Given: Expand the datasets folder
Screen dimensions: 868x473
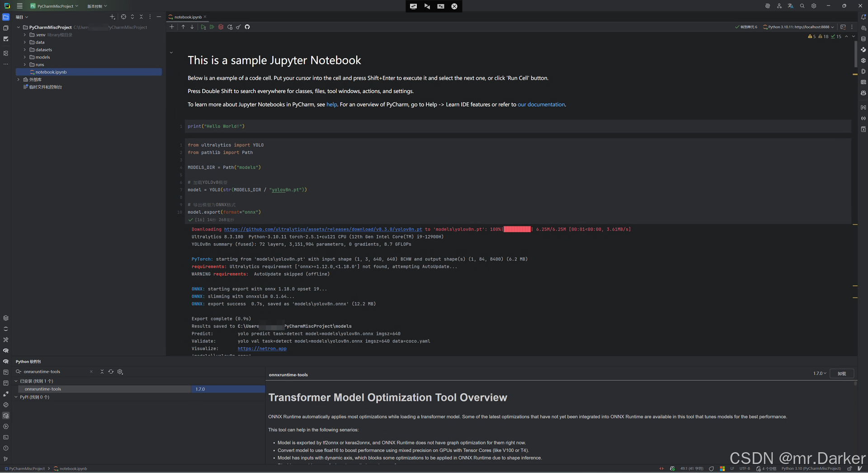Looking at the screenshot, I should (x=25, y=50).
